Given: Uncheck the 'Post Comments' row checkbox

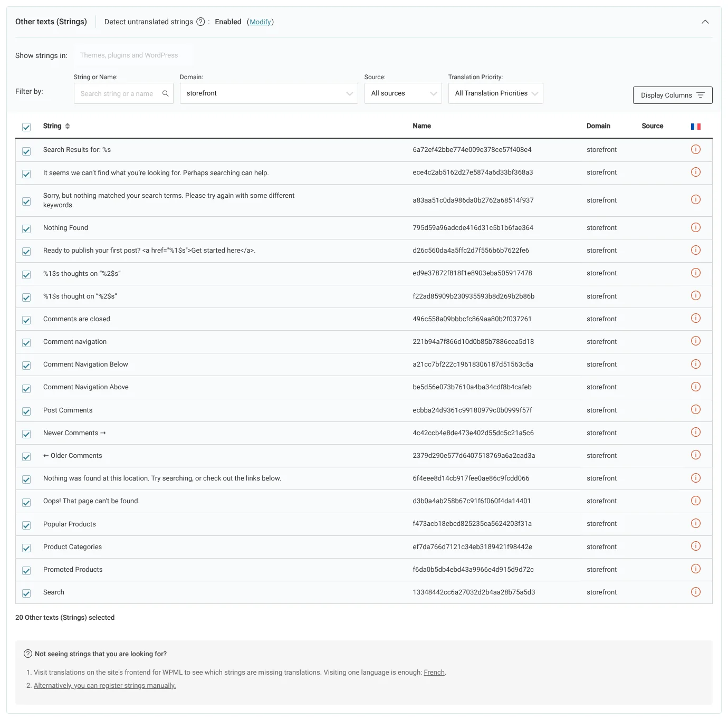Looking at the screenshot, I should (x=26, y=411).
